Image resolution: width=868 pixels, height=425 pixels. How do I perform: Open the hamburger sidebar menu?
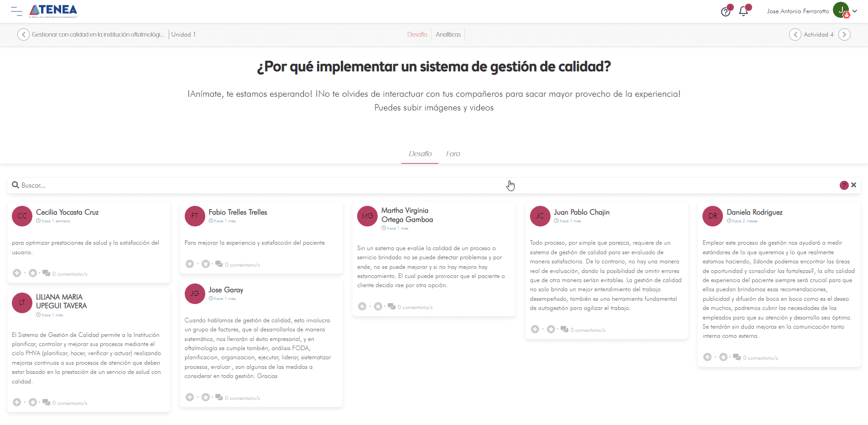coord(16,11)
